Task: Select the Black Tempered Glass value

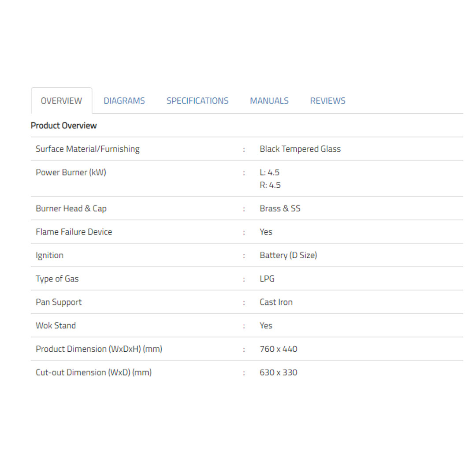Action: click(x=300, y=149)
